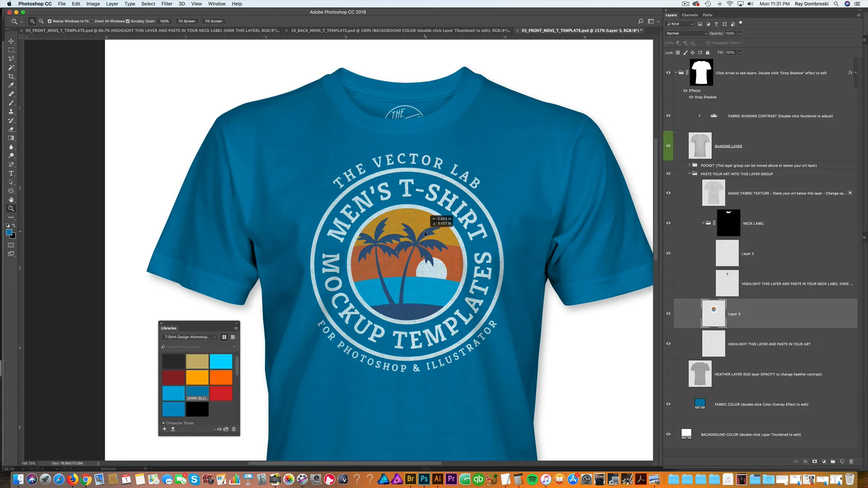Select the Clone Stamp tool
Viewport: 868px width, 488px height.
tap(11, 112)
